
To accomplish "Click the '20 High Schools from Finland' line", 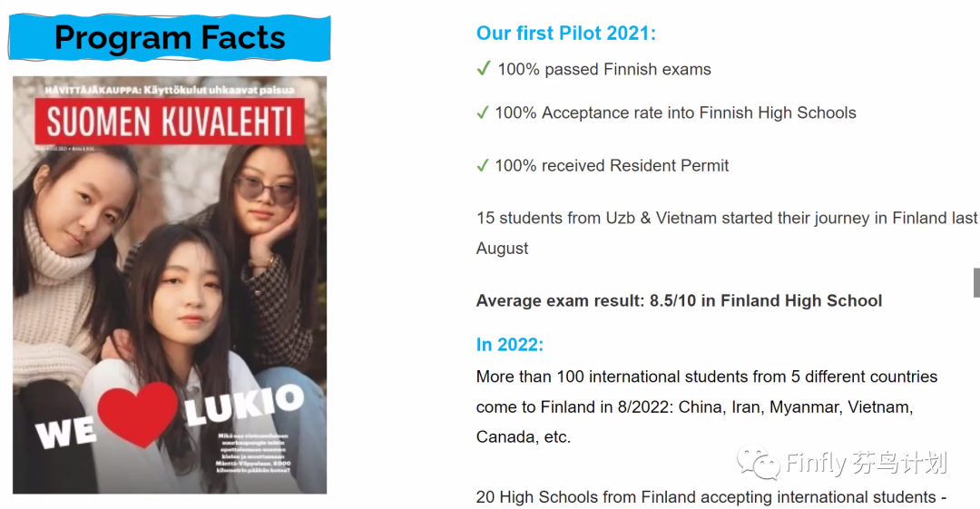I will pyautogui.click(x=711, y=497).
